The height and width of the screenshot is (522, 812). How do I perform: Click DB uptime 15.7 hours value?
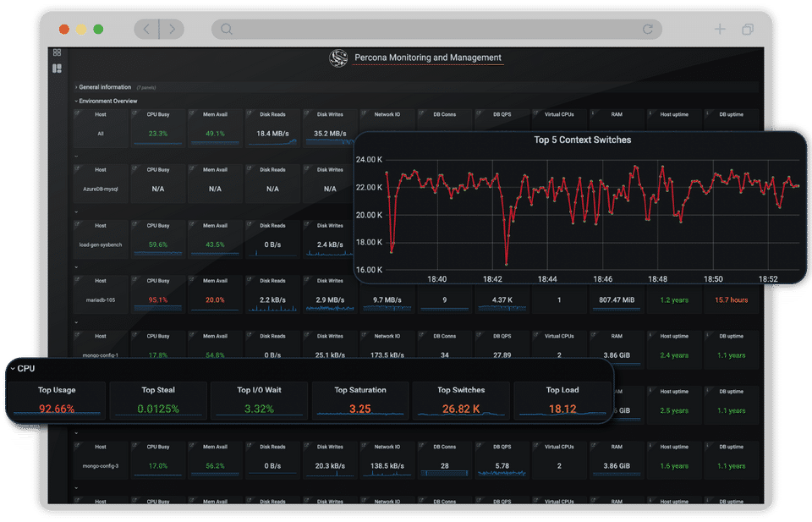pyautogui.click(x=731, y=299)
